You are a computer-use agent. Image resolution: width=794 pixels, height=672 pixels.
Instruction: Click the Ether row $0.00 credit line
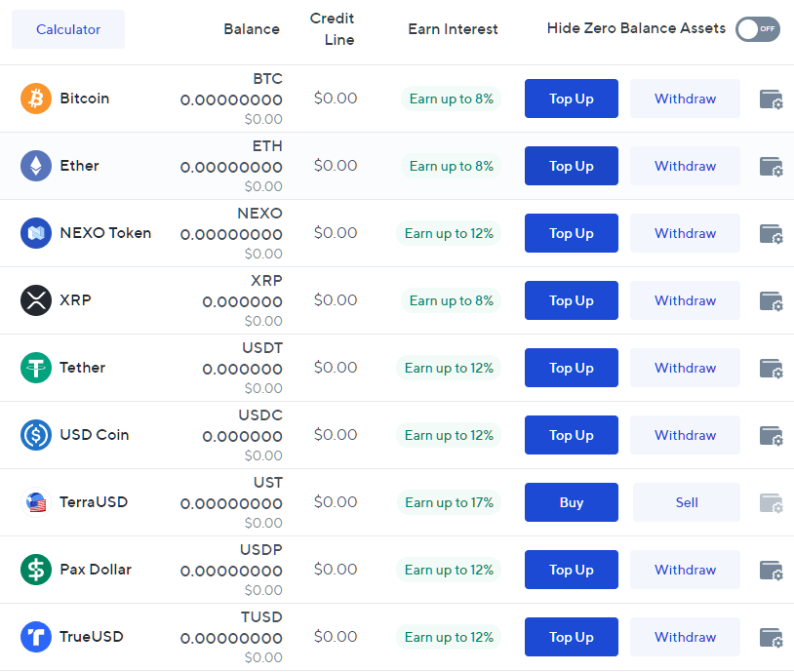coord(336,166)
